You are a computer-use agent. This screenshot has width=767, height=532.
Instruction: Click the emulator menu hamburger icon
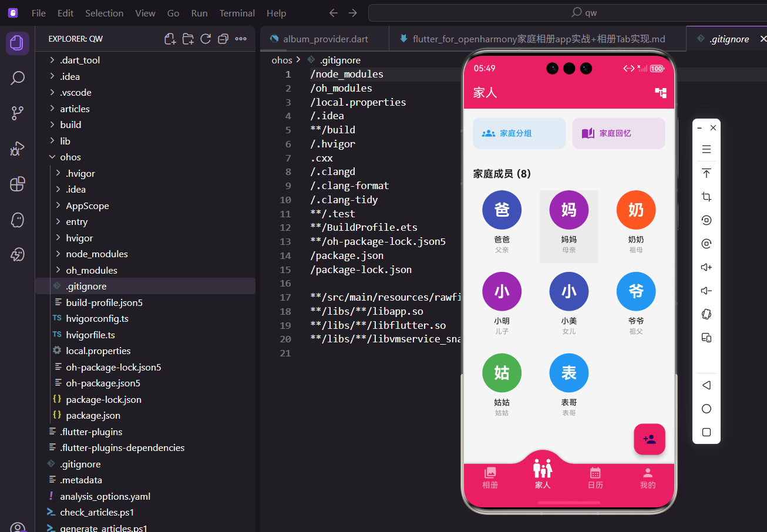pyautogui.click(x=707, y=149)
